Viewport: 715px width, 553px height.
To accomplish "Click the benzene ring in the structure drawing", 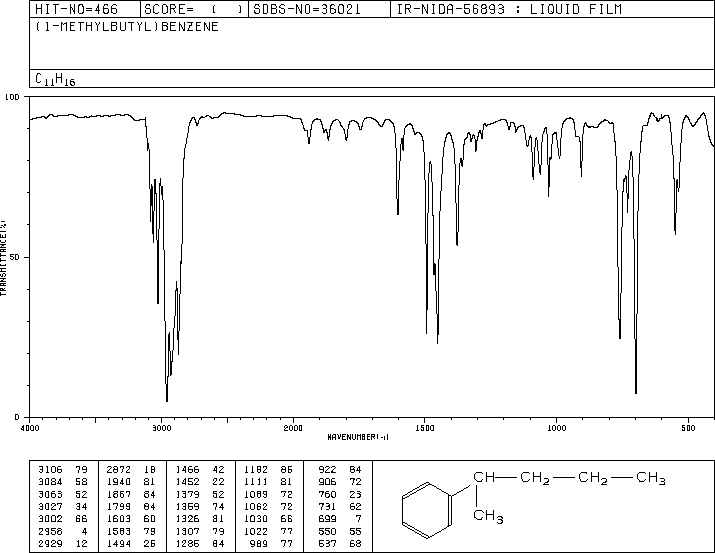I will (427, 510).
